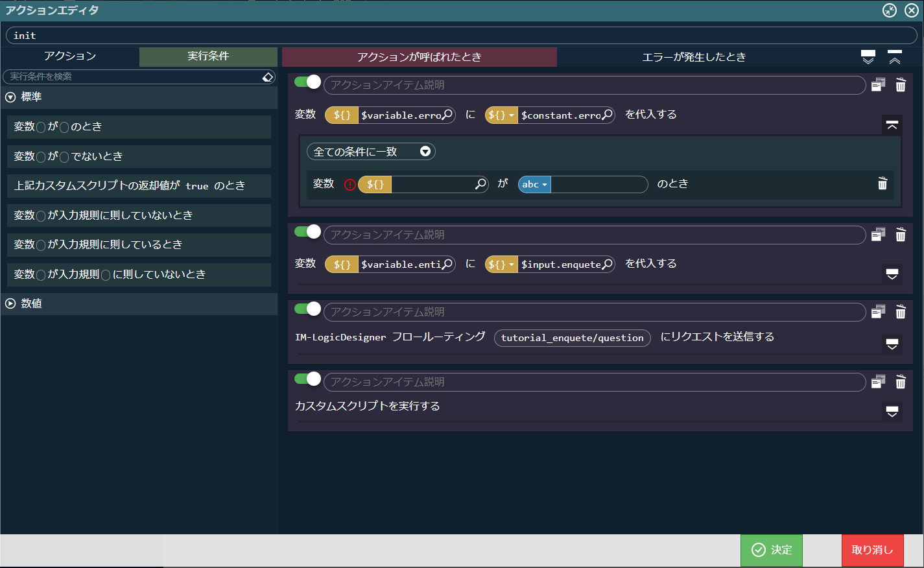Screen dimensions: 924x568
Task: Click description field of $variable.enti item
Action: [x=595, y=235]
